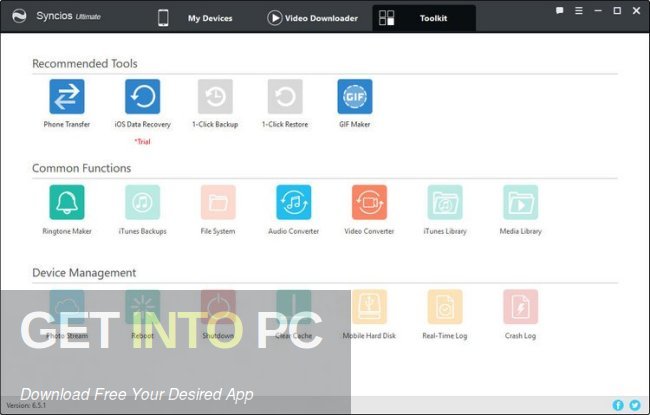Launch the Audio Converter
Screen dimensions: 650x415
click(294, 202)
